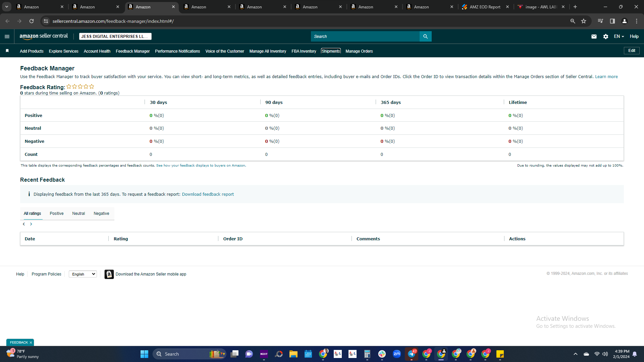644x362 pixels.
Task: Open the Calculator from the taskbar
Action: click(367, 354)
